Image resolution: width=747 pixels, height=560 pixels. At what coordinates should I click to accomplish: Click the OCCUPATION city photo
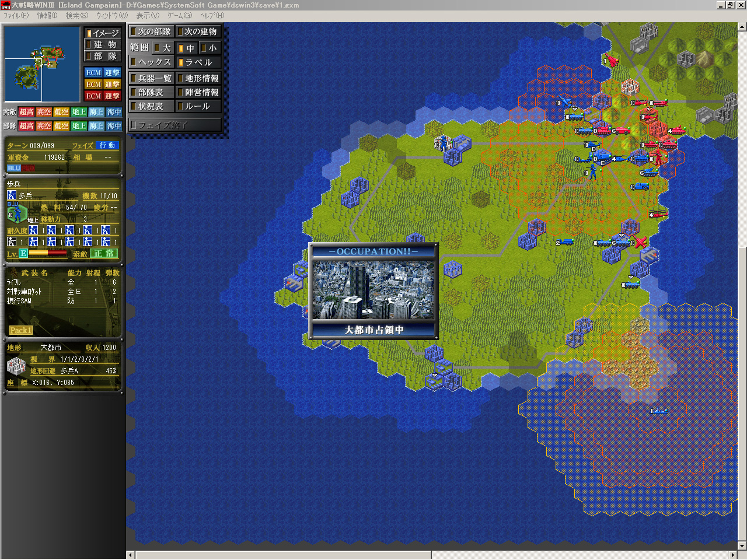coord(373,290)
